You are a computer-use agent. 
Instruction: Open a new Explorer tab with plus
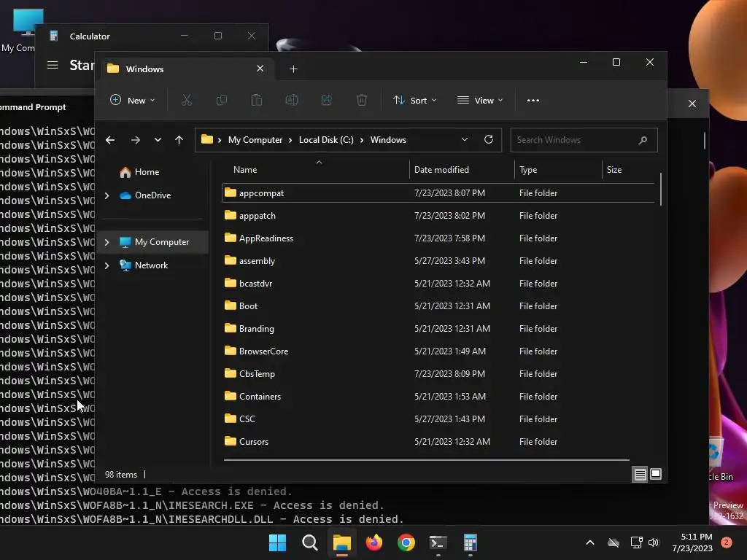pyautogui.click(x=293, y=69)
